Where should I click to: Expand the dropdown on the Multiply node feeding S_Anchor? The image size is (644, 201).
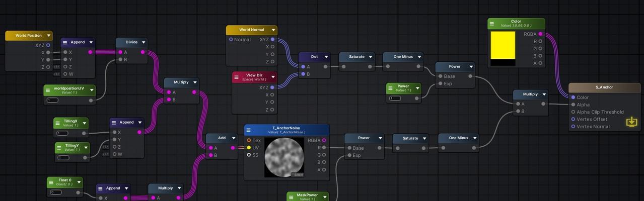[544, 94]
